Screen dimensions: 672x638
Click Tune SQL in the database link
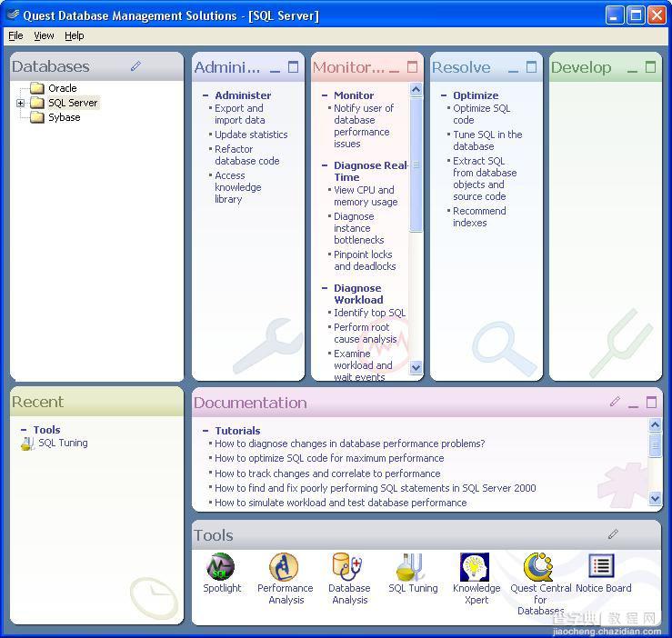487,141
